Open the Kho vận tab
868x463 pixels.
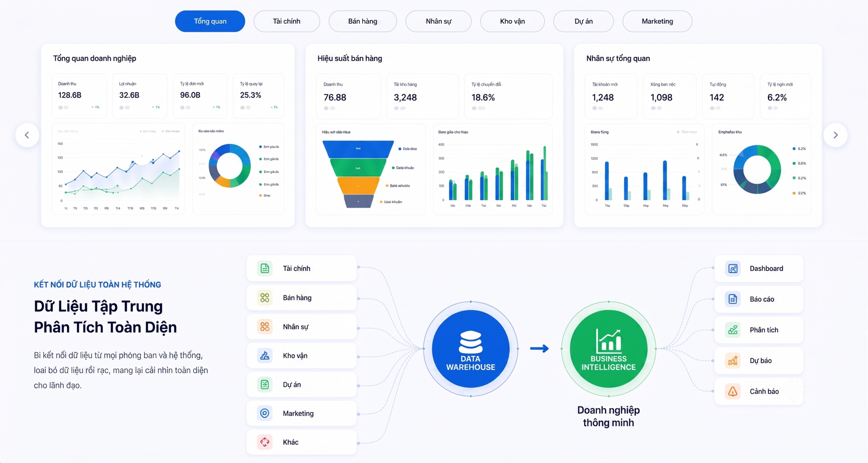point(512,21)
